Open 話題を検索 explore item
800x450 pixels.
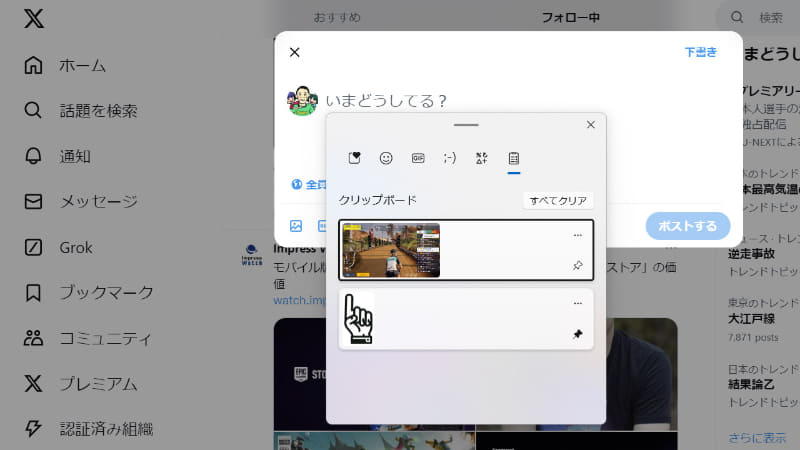(x=81, y=111)
